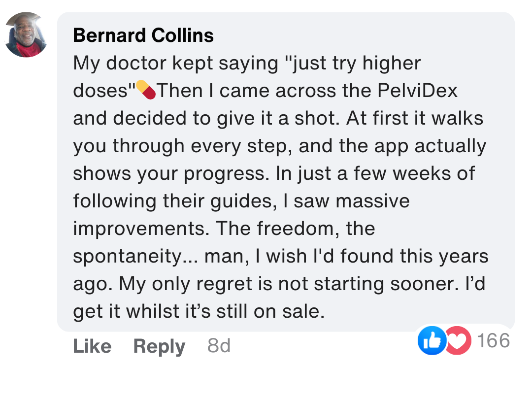Click the word "freedom" in the comment
This screenshot has width=532, height=399.
pos(295,229)
